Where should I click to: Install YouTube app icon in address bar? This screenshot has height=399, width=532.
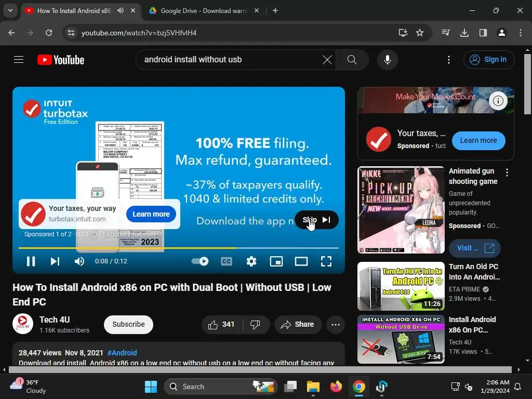pos(403,33)
